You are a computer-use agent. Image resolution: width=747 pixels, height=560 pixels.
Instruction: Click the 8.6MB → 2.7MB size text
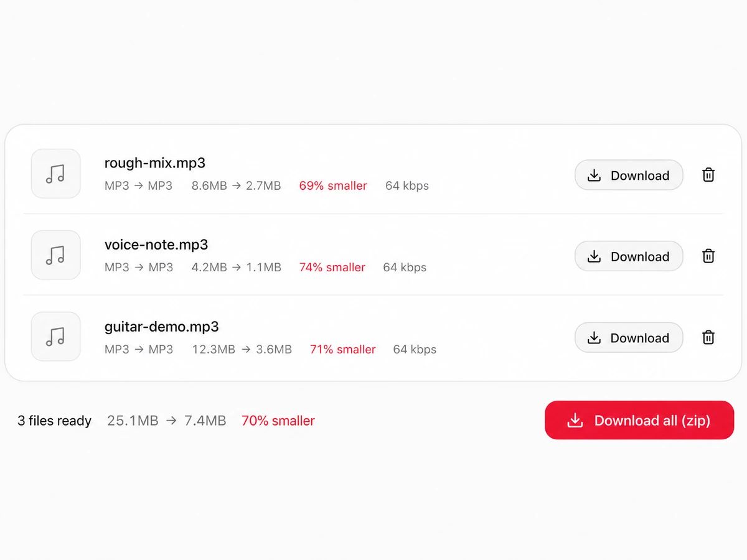(237, 185)
